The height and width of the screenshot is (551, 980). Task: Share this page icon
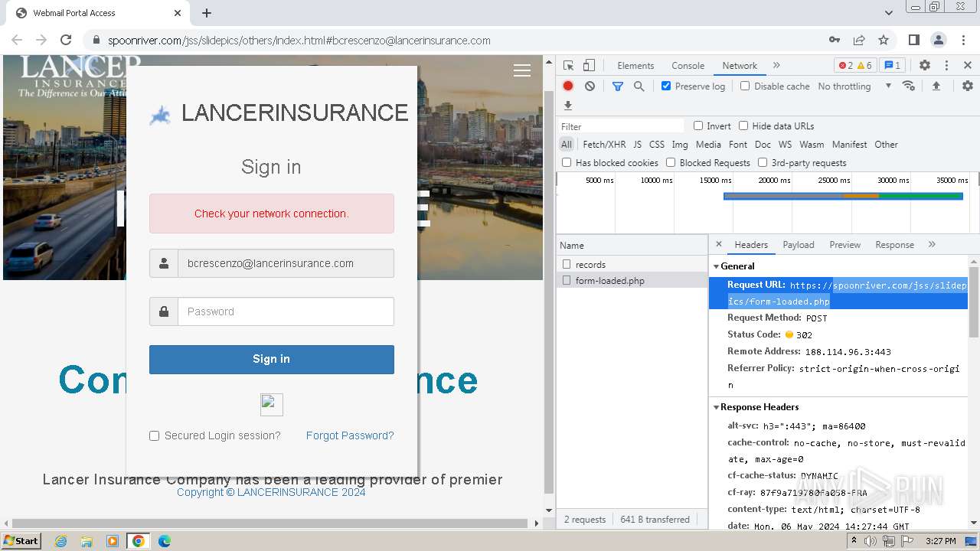(859, 40)
